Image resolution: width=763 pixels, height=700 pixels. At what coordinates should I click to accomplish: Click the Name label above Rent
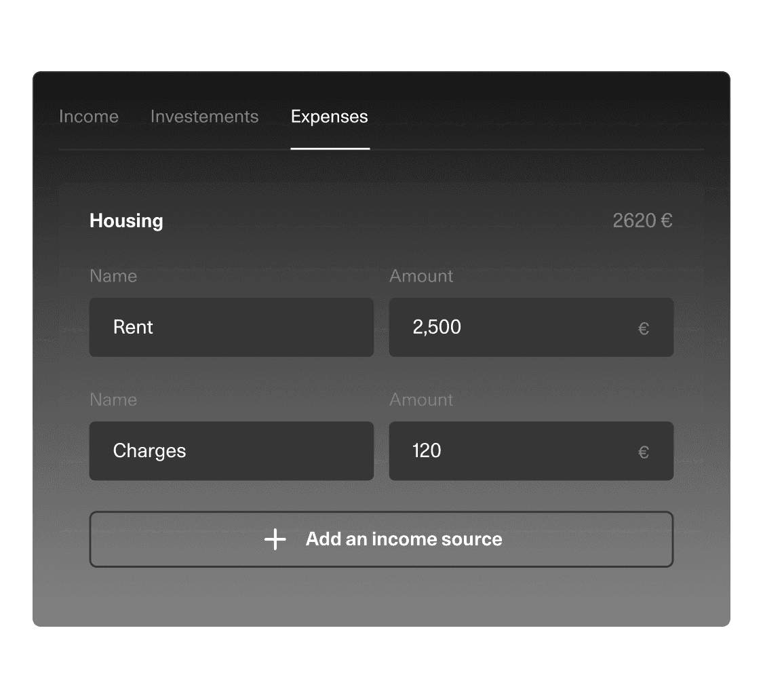113,276
